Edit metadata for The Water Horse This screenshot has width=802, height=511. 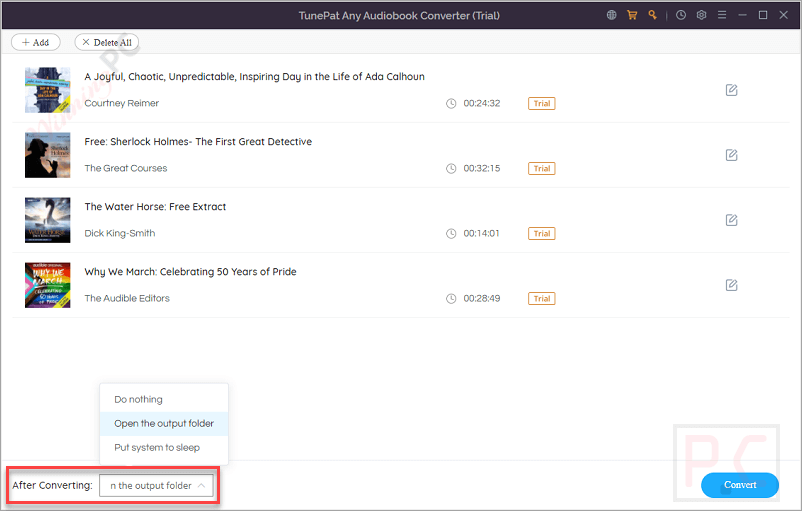pos(731,220)
